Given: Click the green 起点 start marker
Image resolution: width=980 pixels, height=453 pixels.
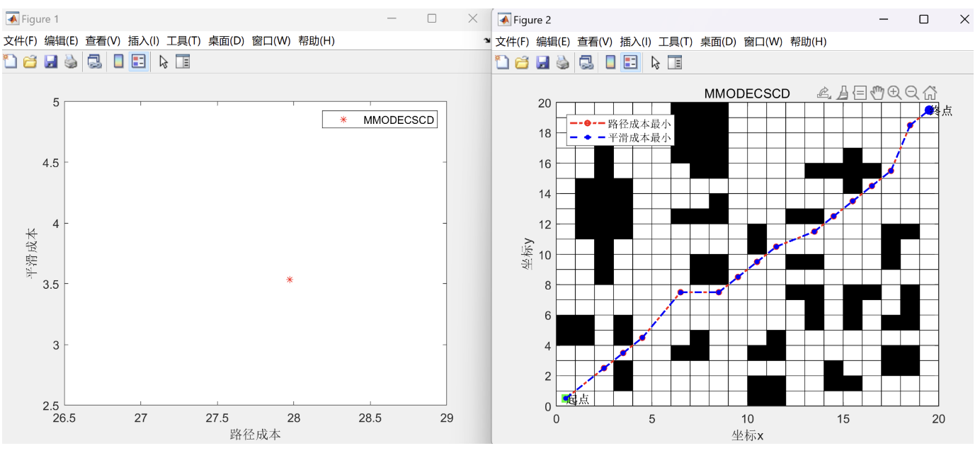Looking at the screenshot, I should pyautogui.click(x=566, y=398).
